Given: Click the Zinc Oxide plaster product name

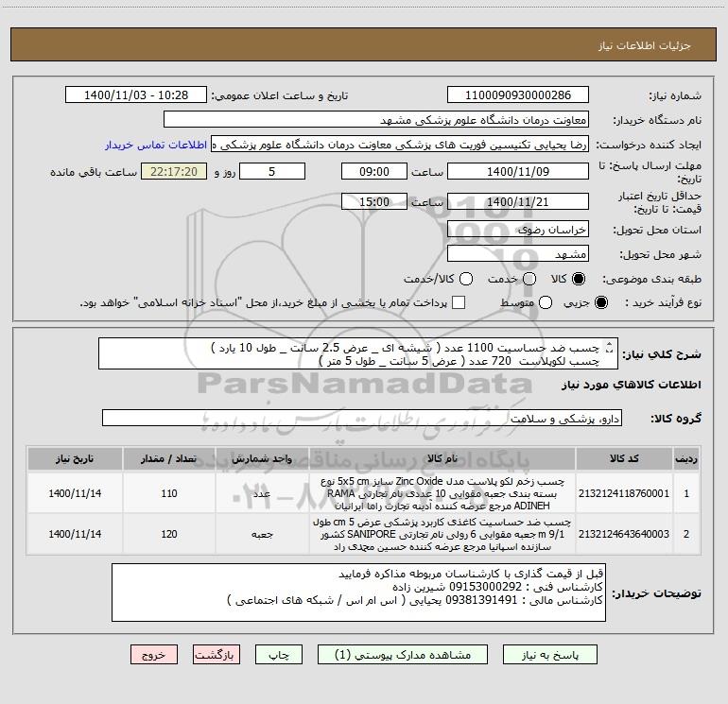Looking at the screenshot, I should [x=442, y=493].
